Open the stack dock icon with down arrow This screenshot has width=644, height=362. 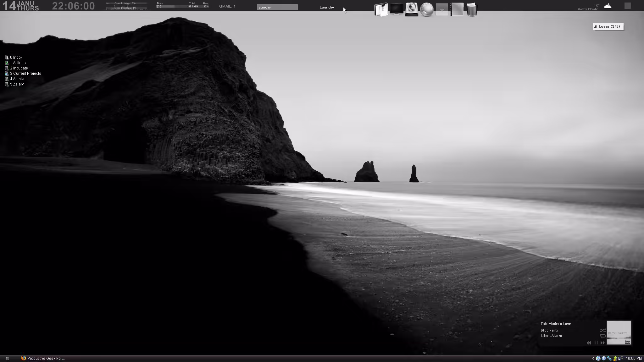pyautogui.click(x=442, y=9)
